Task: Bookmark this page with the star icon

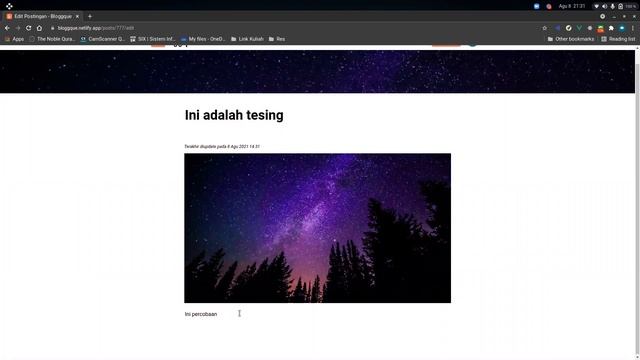Action: (x=544, y=28)
